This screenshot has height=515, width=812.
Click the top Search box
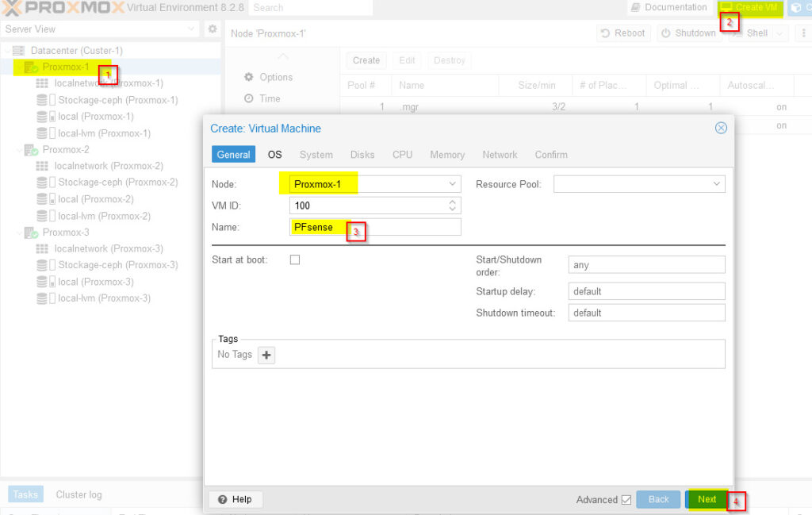click(x=311, y=8)
